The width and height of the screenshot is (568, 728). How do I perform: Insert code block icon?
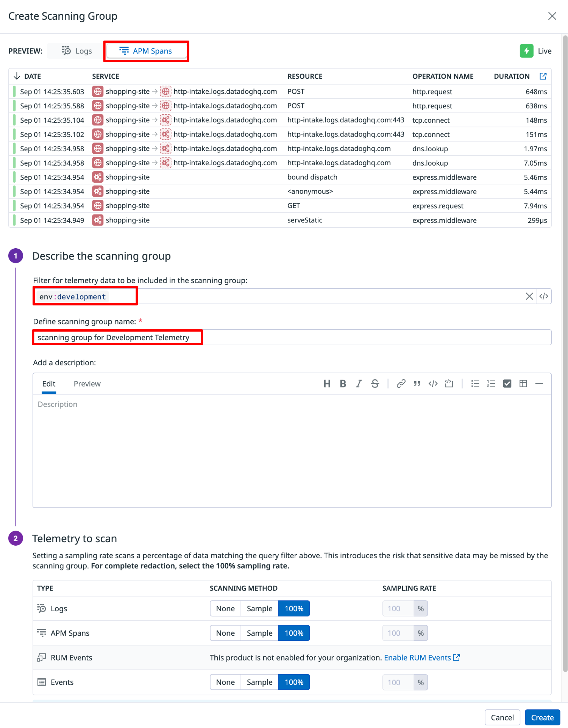point(449,384)
